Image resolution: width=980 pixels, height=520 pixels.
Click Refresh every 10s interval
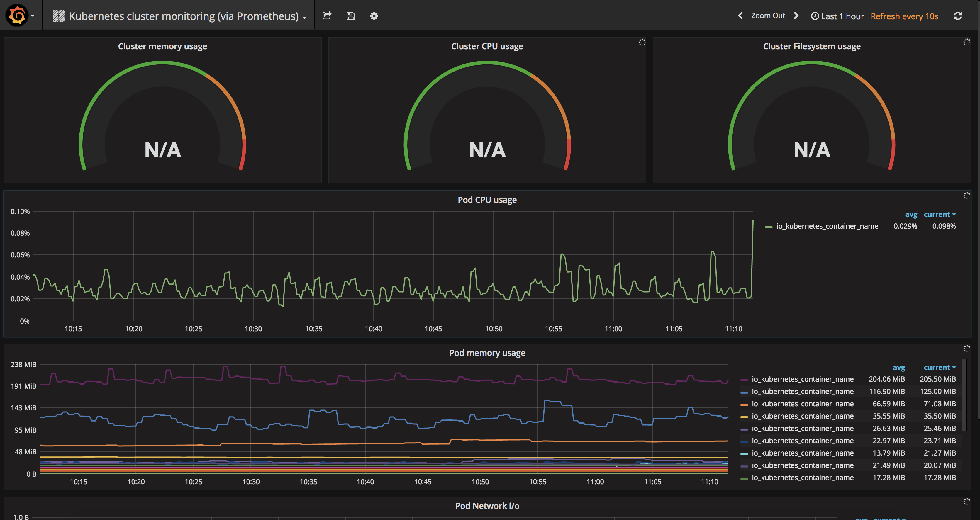click(904, 16)
